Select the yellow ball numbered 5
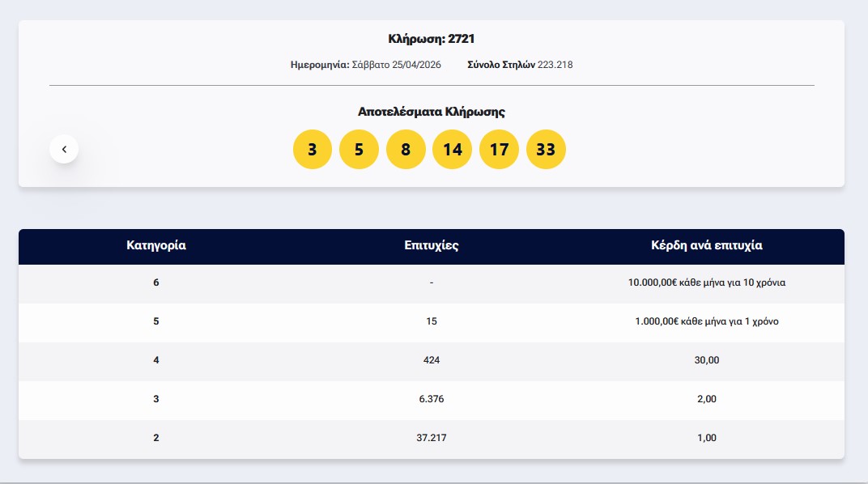The image size is (868, 484). (359, 150)
